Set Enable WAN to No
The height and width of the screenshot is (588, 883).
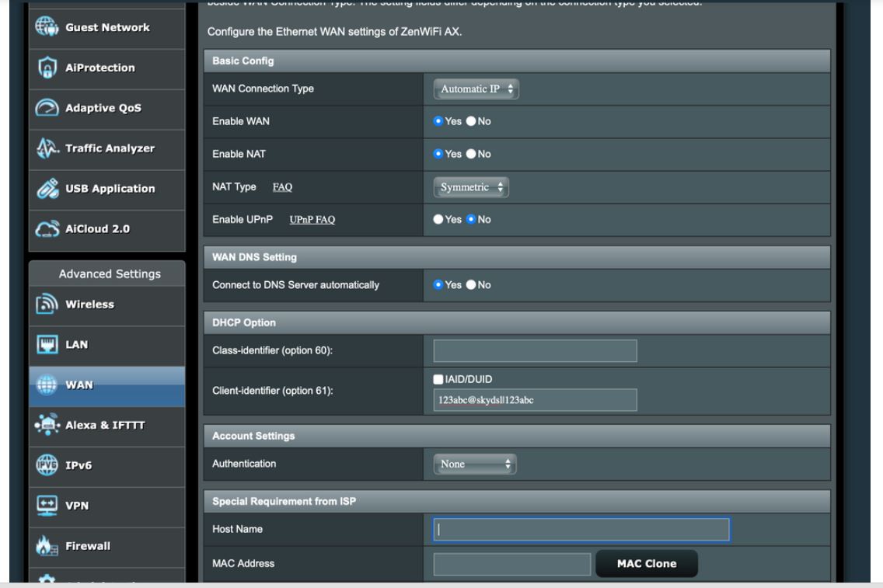(x=471, y=121)
